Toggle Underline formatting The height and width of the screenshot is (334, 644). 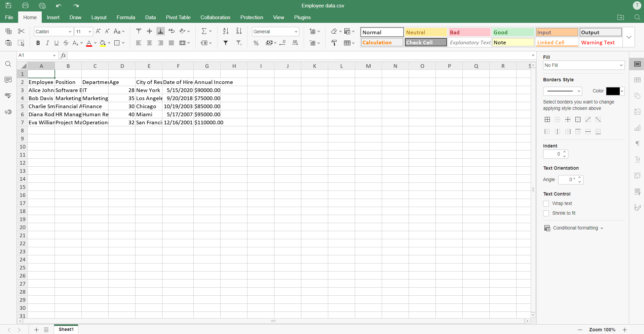tap(56, 43)
